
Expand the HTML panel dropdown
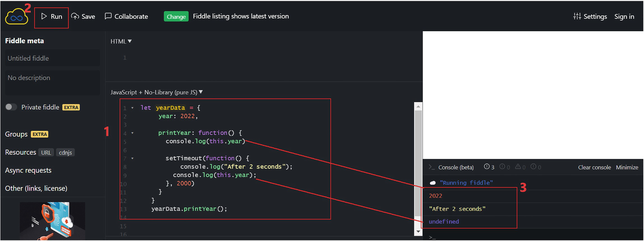tap(121, 41)
